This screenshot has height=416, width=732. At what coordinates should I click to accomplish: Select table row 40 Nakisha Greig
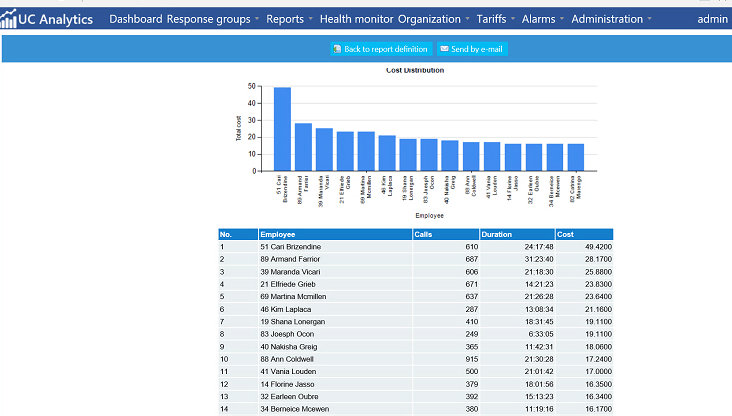415,346
